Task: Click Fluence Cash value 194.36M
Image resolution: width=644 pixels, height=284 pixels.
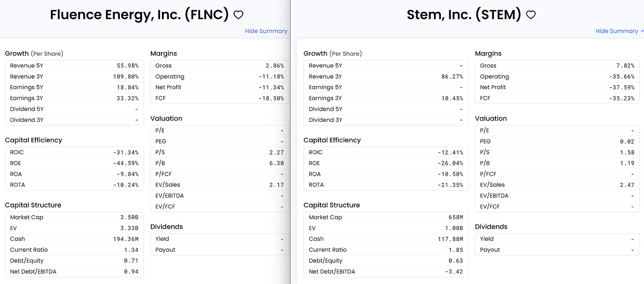Action: [126, 239]
